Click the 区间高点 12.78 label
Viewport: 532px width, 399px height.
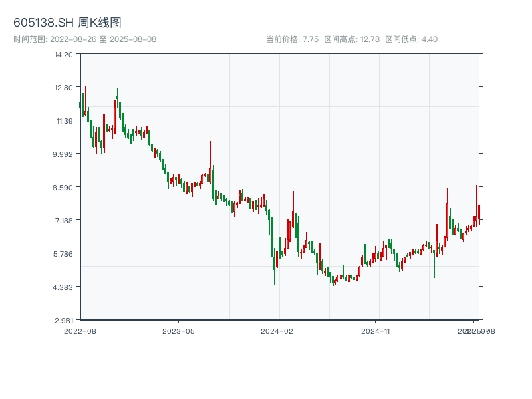352,39
